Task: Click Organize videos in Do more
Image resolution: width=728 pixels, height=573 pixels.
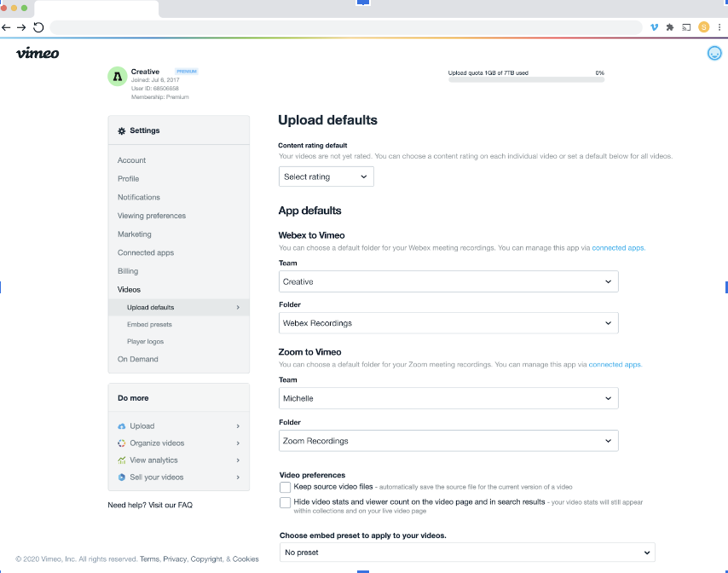Action: coord(157,443)
